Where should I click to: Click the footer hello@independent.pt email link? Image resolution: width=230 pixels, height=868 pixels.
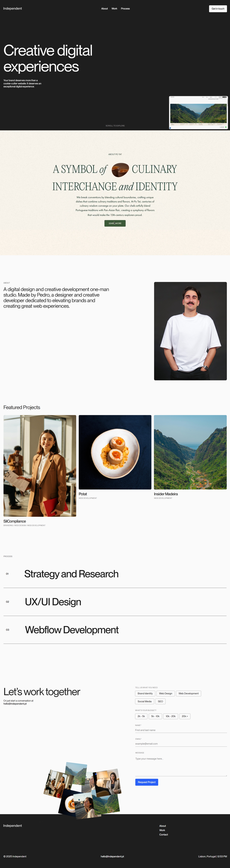tap(112, 856)
